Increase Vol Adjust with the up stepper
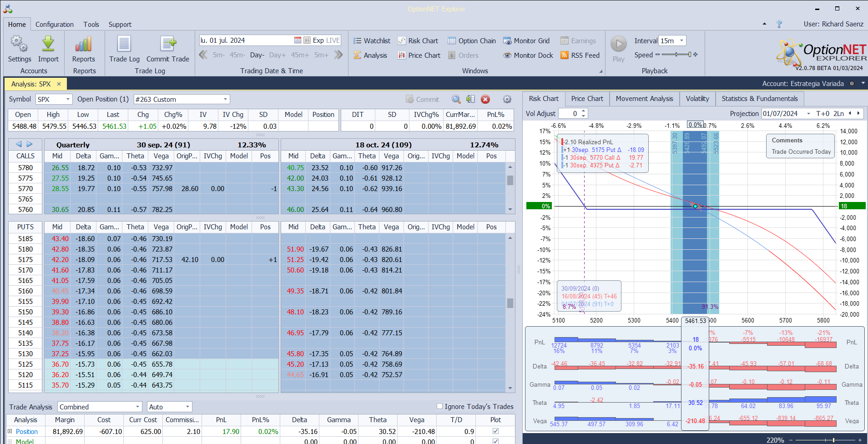 [x=584, y=111]
